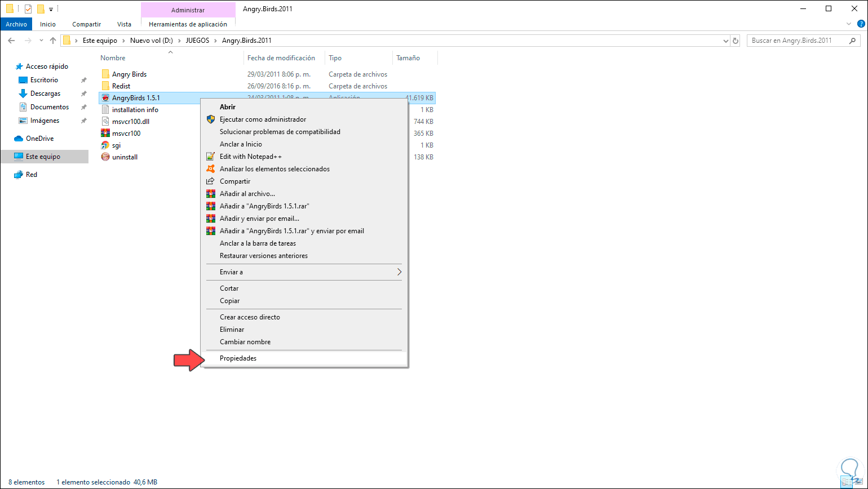868x489 pixels.
Task: Click WinRAR icon beside Añadir al archivo
Action: click(x=211, y=194)
